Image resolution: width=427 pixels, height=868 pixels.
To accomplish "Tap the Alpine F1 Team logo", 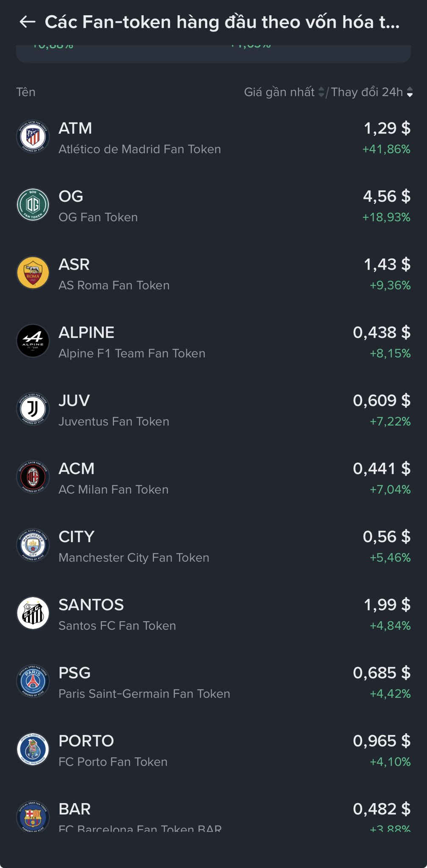I will [33, 341].
